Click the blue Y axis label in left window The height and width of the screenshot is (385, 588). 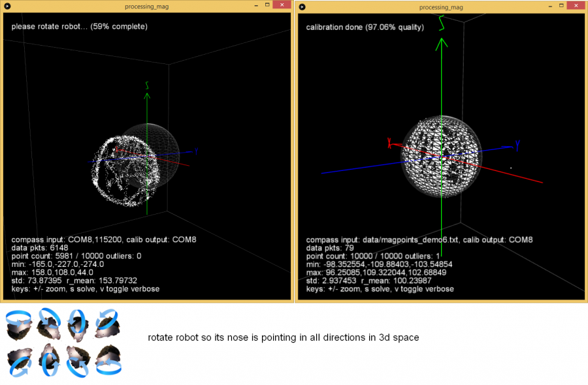pyautogui.click(x=196, y=151)
